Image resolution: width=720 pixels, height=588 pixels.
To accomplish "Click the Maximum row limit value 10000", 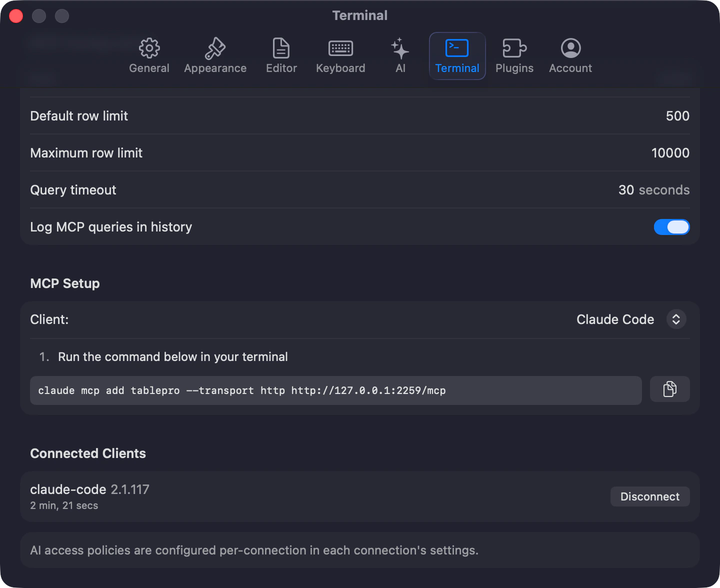I will coord(670,153).
